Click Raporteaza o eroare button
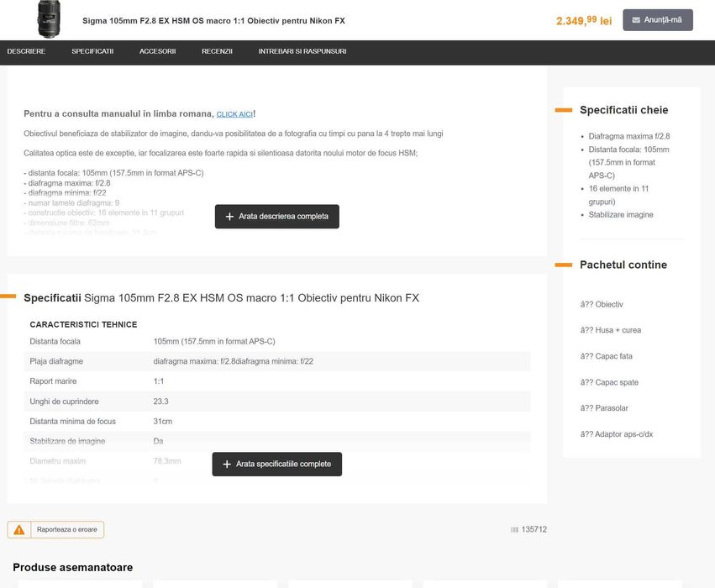 pos(67,530)
